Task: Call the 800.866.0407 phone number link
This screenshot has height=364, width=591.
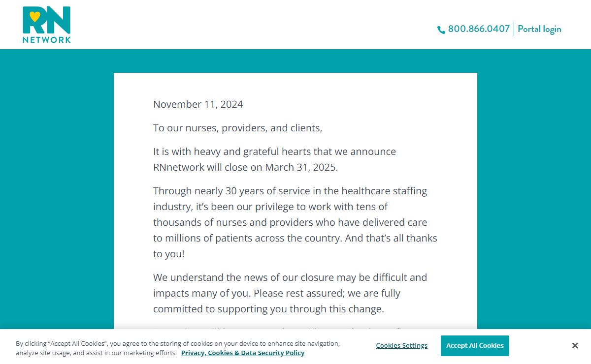Action: [x=478, y=29]
